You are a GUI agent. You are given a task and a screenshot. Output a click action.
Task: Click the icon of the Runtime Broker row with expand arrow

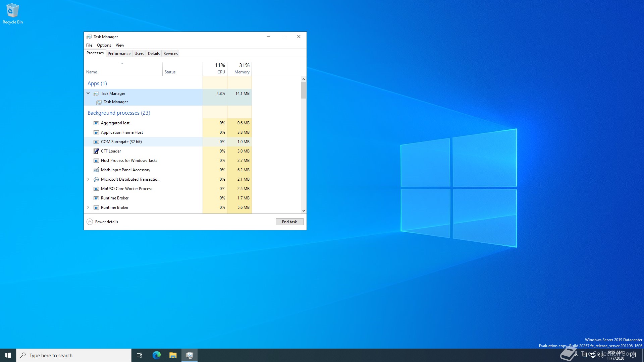(x=96, y=207)
